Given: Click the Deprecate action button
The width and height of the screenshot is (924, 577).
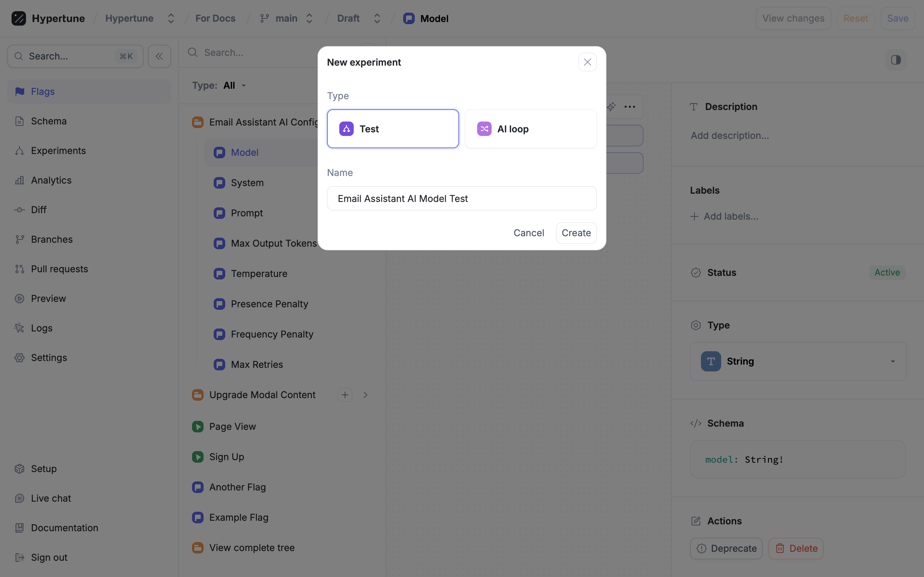Looking at the screenshot, I should (x=726, y=549).
